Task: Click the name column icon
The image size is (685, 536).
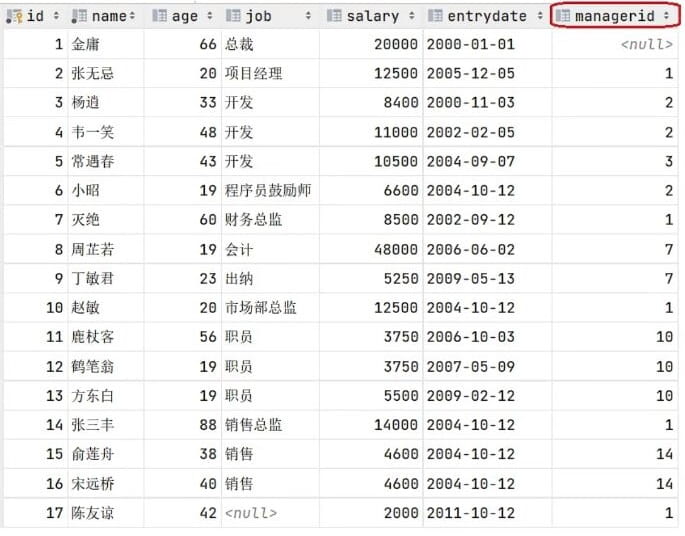Action: pos(79,16)
